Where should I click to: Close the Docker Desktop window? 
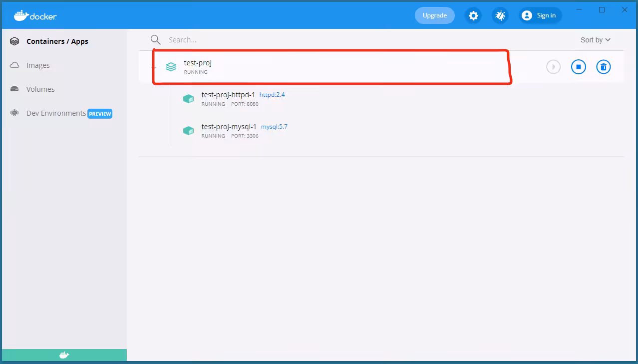click(x=625, y=9)
